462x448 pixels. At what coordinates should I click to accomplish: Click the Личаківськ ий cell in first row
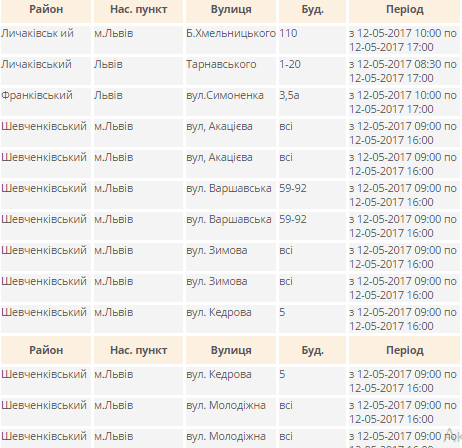pos(46,40)
